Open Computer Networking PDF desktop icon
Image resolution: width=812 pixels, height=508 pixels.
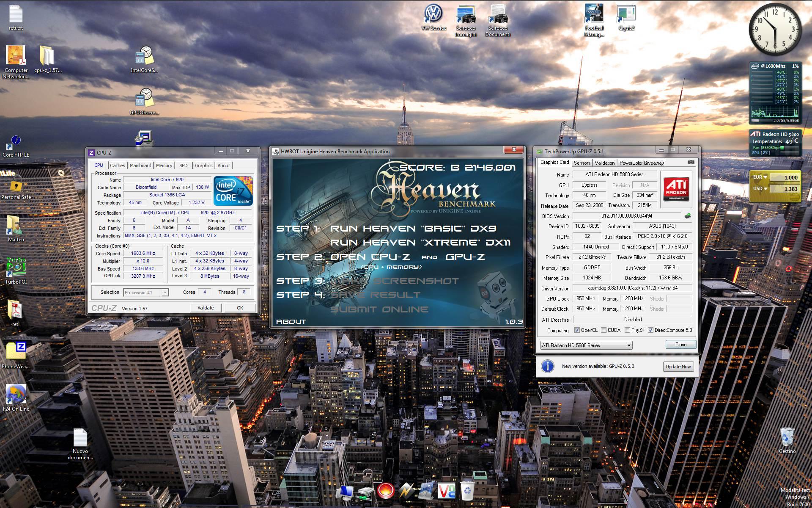[x=16, y=61]
